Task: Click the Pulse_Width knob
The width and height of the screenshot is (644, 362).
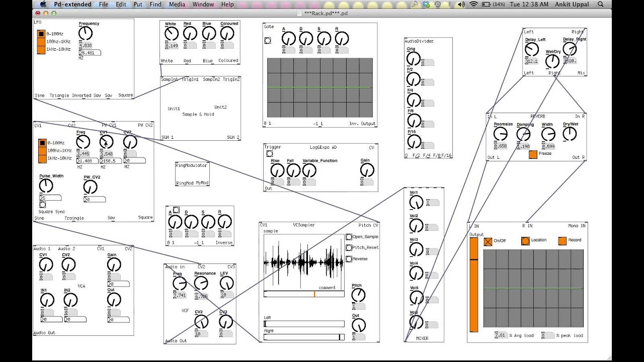Action: pyautogui.click(x=46, y=186)
